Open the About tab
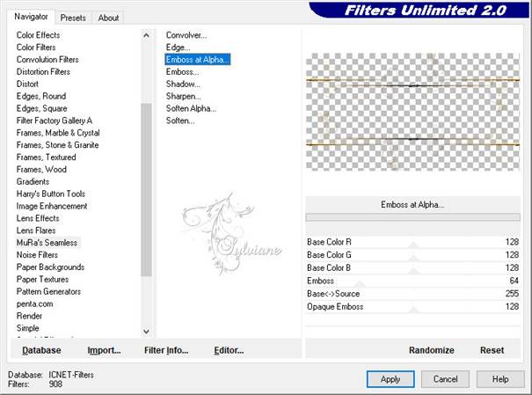The height and width of the screenshot is (395, 532). pos(108,18)
